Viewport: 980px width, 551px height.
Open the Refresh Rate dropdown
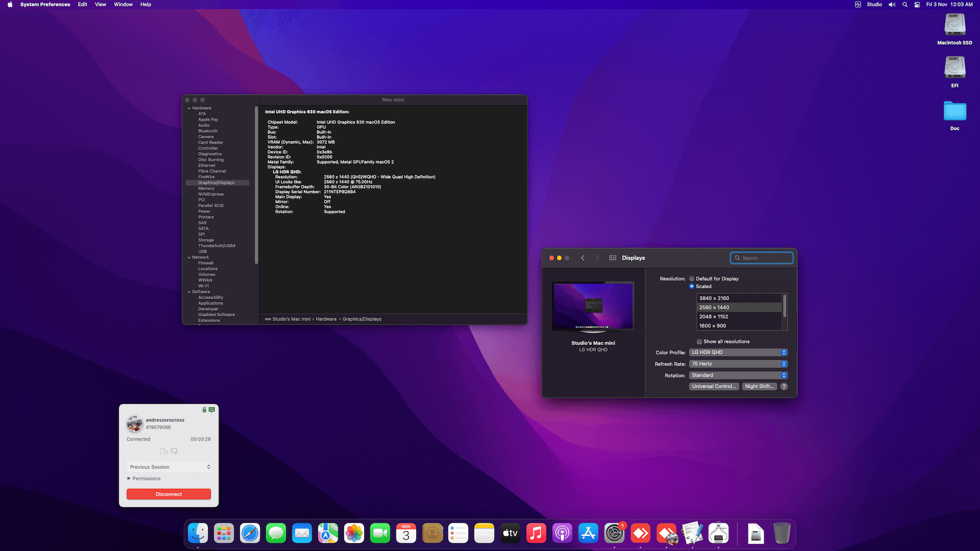point(738,364)
